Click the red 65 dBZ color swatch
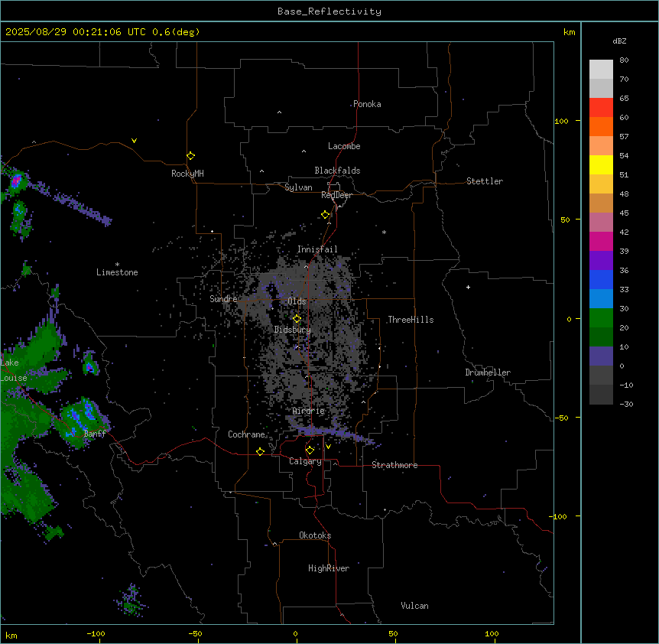659x644 pixels. 601,107
